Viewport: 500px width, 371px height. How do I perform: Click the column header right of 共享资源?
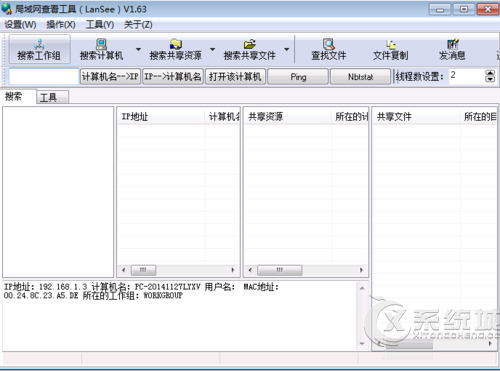(350, 116)
